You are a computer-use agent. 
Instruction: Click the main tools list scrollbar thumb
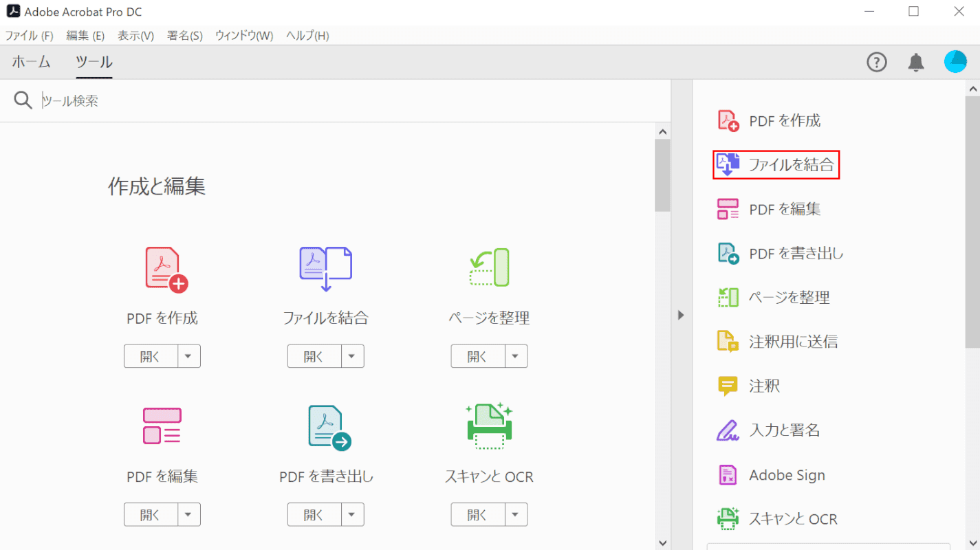[662, 175]
